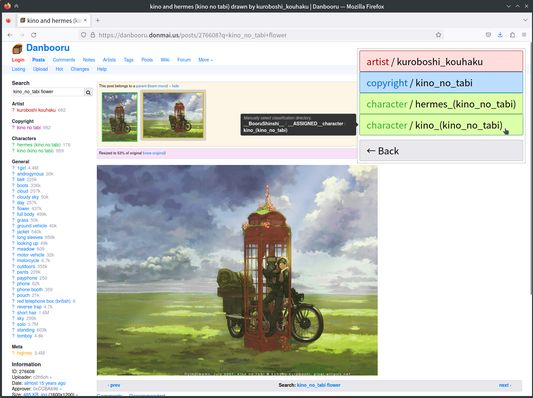Open the kuroboshi kouhaku artist tag
The width and height of the screenshot is (533, 398).
tap(36, 110)
